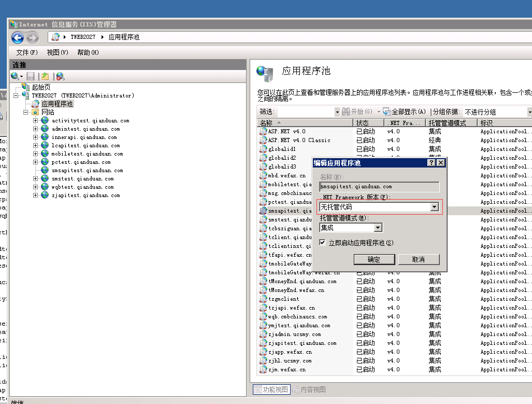Viewport: 532px width, 404px height.
Task: Click the globe icon of admintest.qianduan.com
Action: [45, 129]
